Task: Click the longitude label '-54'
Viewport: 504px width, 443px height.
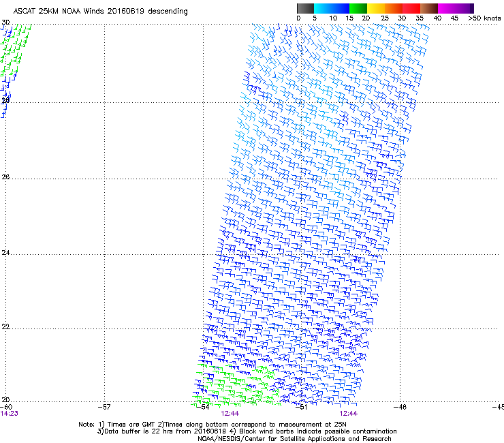Action: [x=203, y=407]
